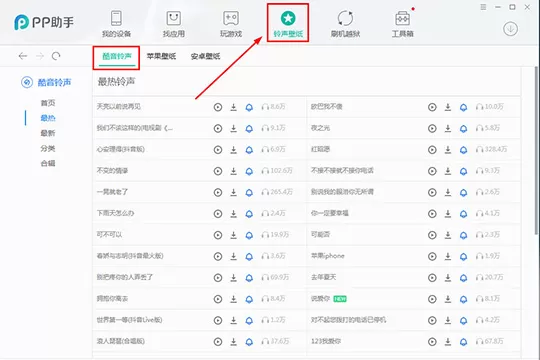Open the 工具箱 toolbox section
This screenshot has width=540, height=360.
pos(402,24)
